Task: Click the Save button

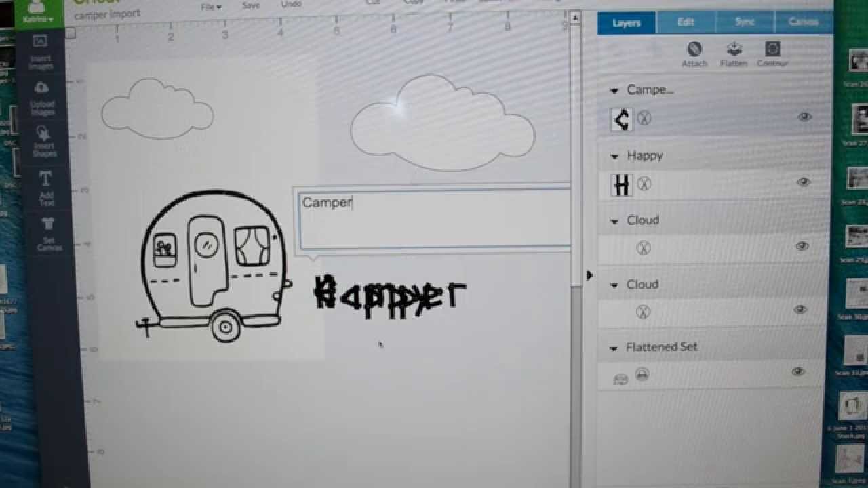Action: [251, 5]
